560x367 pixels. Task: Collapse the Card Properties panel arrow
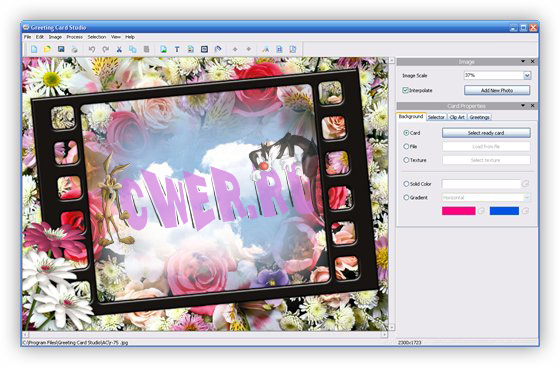[523, 106]
